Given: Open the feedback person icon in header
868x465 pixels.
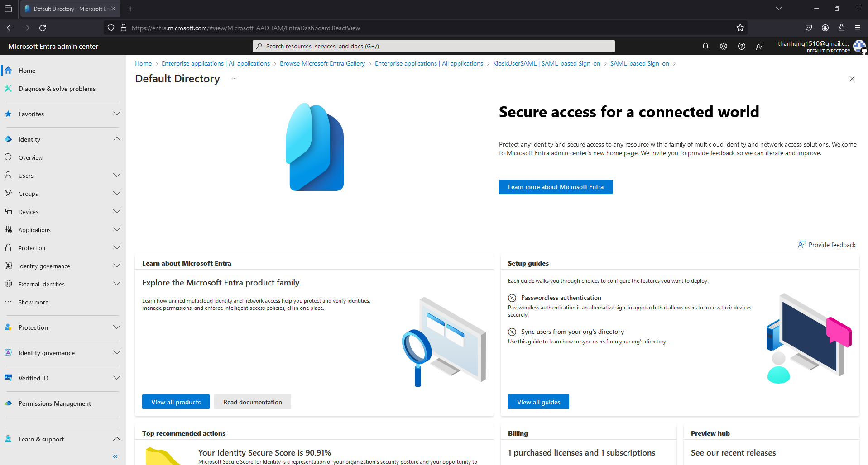Looking at the screenshot, I should pos(760,46).
